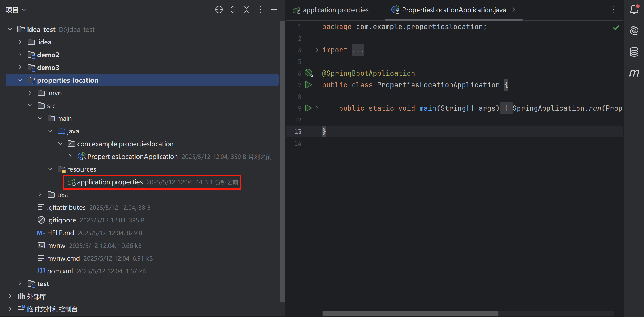Click the Spring bean gutter icon on line 6
The width and height of the screenshot is (644, 317).
point(308,73)
